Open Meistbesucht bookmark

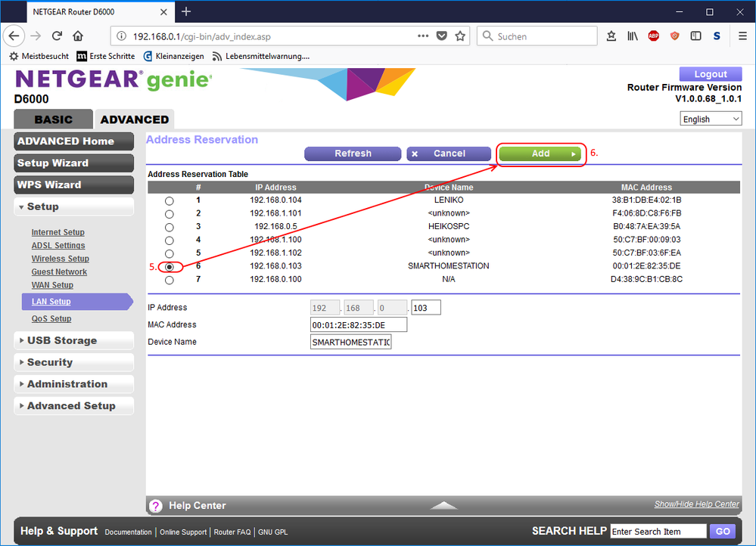(39, 56)
